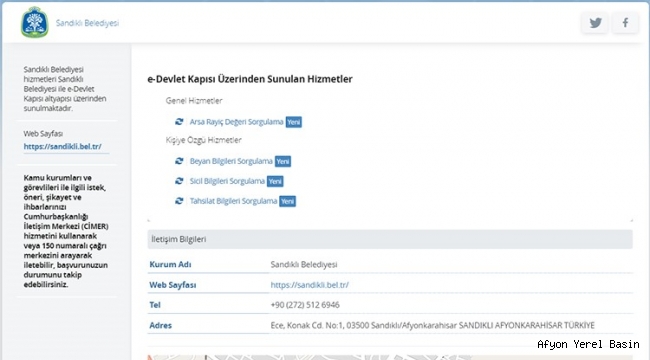The height and width of the screenshot is (360, 650).
Task: Follow the sidebar sandikli.bel.tr web page link
Action: click(x=63, y=146)
